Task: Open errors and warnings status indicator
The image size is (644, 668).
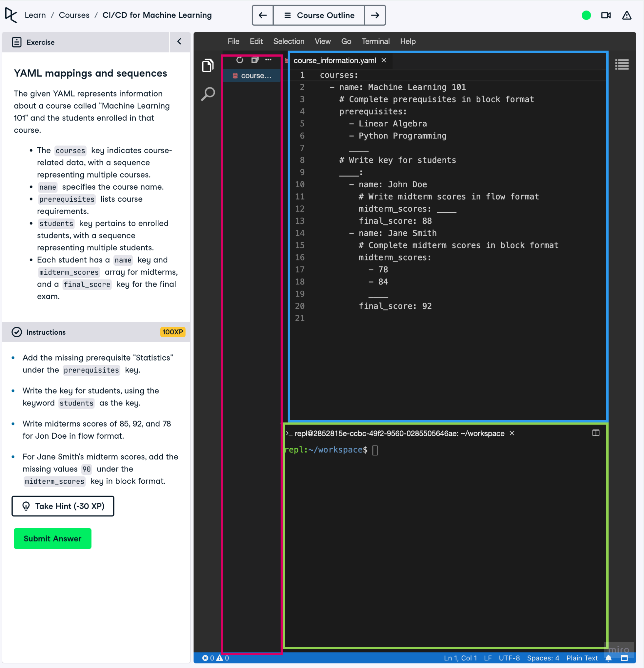Action: coord(215,658)
